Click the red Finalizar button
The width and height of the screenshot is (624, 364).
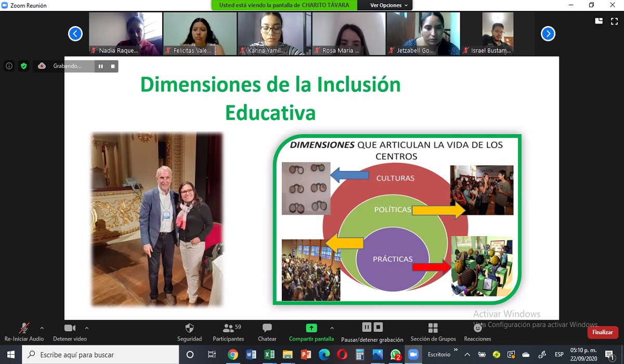click(x=603, y=332)
